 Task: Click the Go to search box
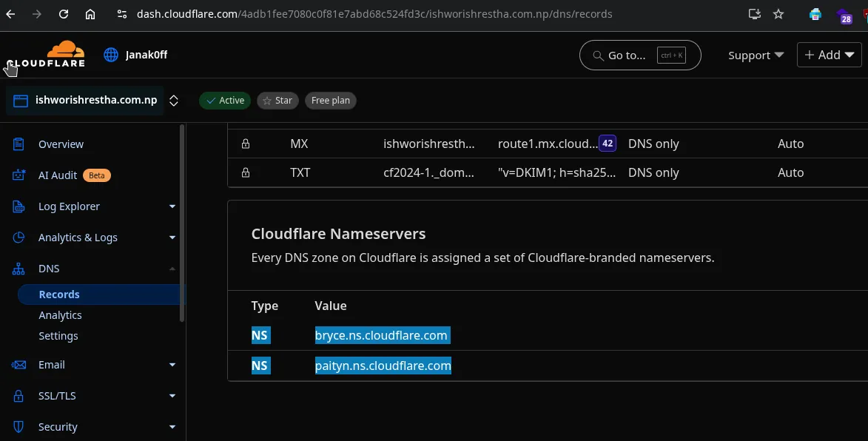coord(639,55)
